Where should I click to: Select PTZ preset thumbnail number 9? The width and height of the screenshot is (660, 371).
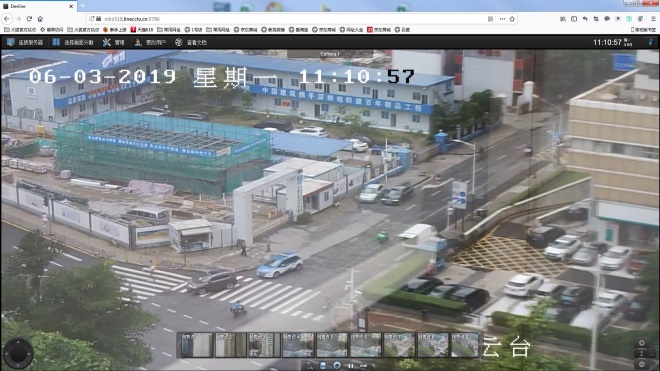click(x=465, y=345)
